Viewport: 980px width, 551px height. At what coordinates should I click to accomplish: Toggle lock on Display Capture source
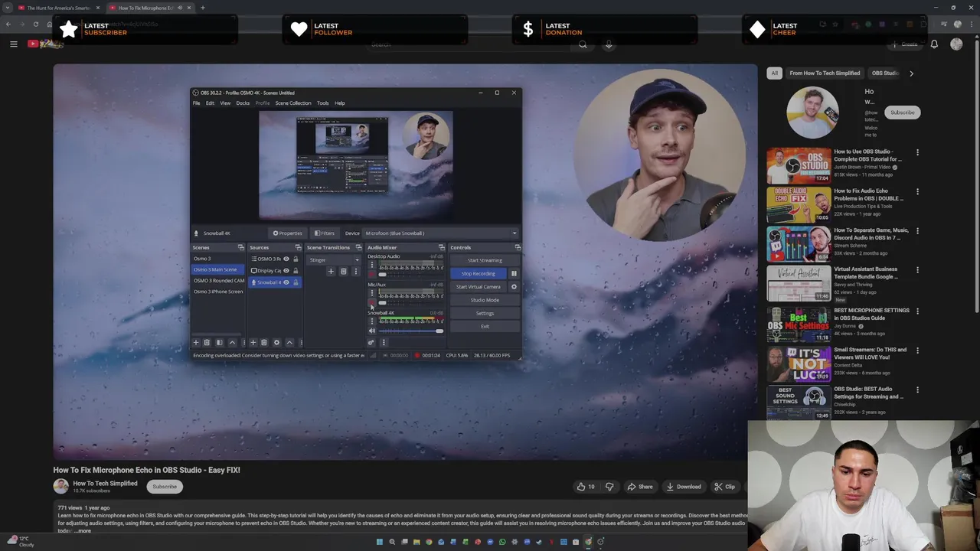pyautogui.click(x=296, y=270)
